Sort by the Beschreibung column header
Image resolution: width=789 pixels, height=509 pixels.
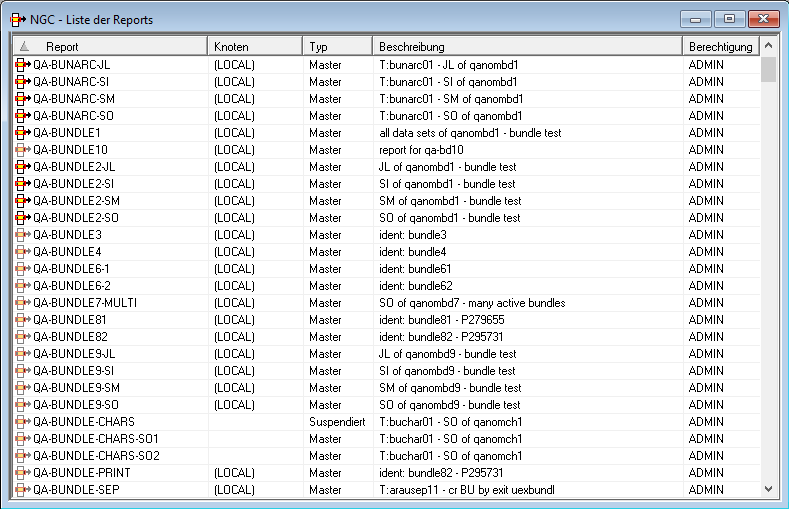coord(527,46)
